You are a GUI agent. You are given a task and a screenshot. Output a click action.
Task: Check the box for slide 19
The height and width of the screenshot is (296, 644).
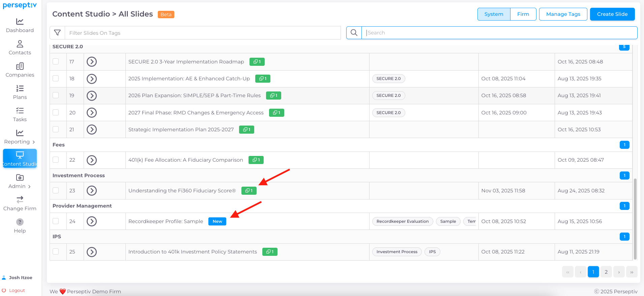(x=56, y=95)
